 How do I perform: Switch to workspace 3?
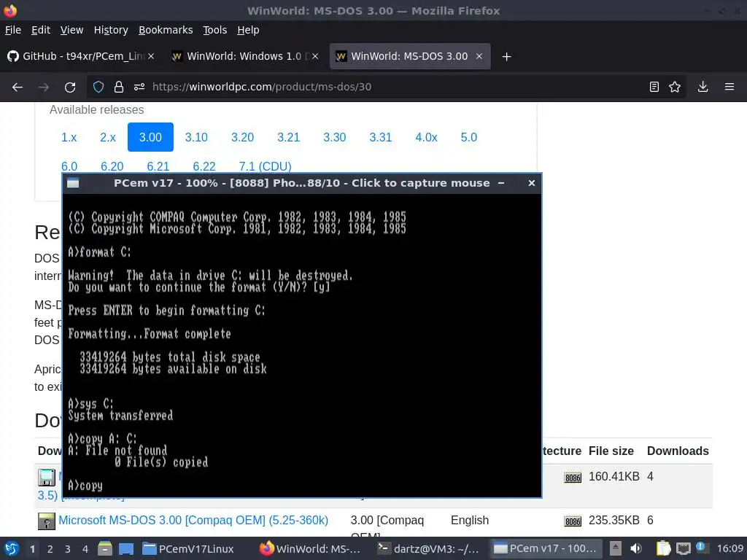(68, 549)
